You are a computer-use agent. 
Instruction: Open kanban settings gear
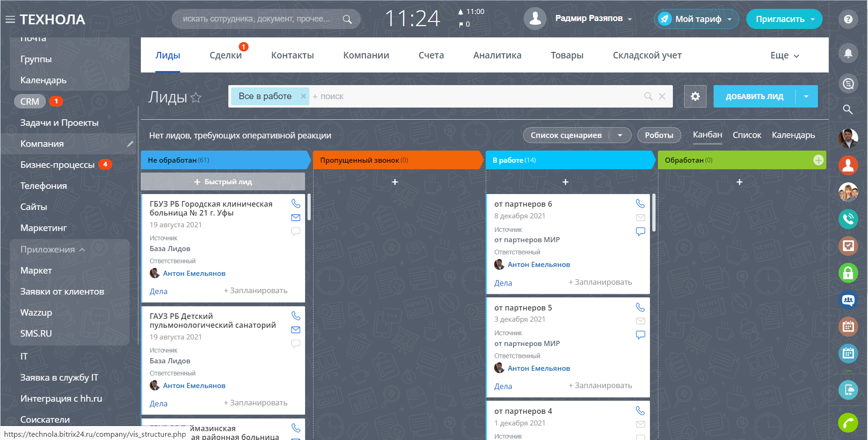click(x=695, y=96)
